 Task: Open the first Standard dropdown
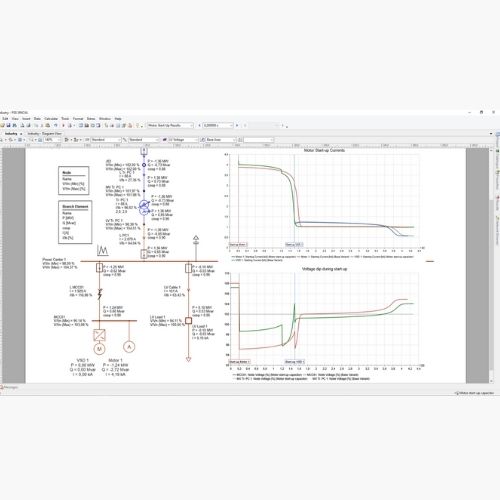pyautogui.click(x=106, y=140)
